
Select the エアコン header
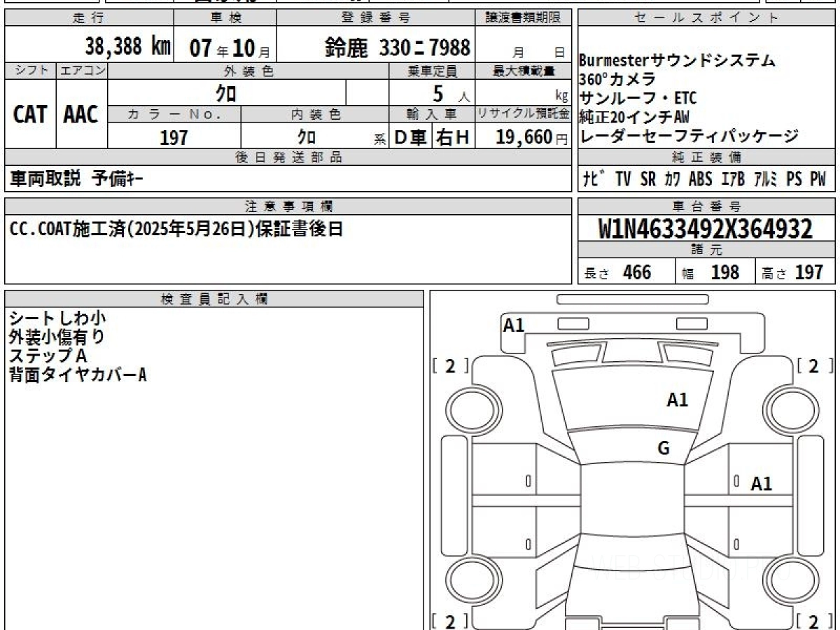[x=82, y=71]
